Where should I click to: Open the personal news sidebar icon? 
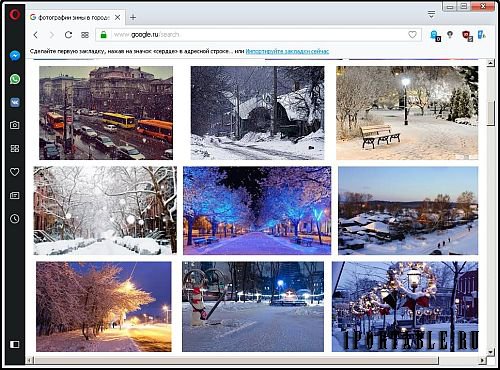pos(15,195)
